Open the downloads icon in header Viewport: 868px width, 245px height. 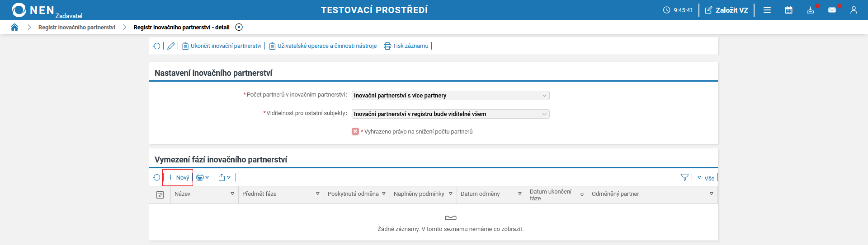[x=811, y=10]
